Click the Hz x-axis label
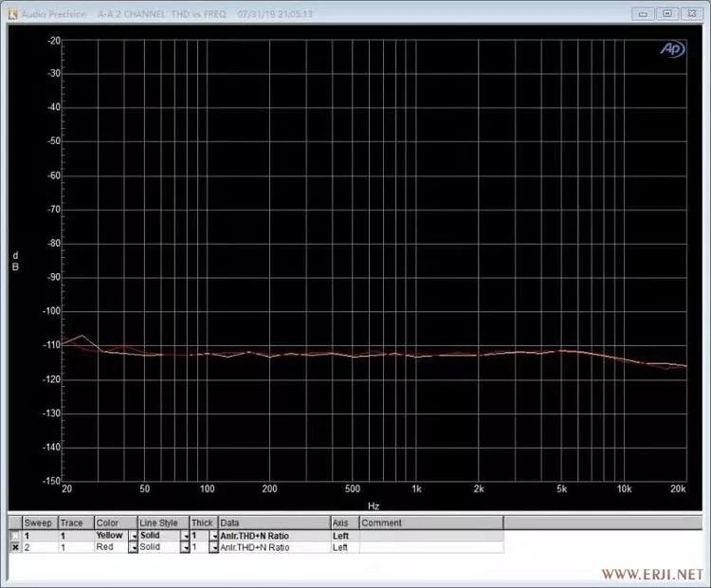Viewport: 711px width, 588px height. pos(374,505)
